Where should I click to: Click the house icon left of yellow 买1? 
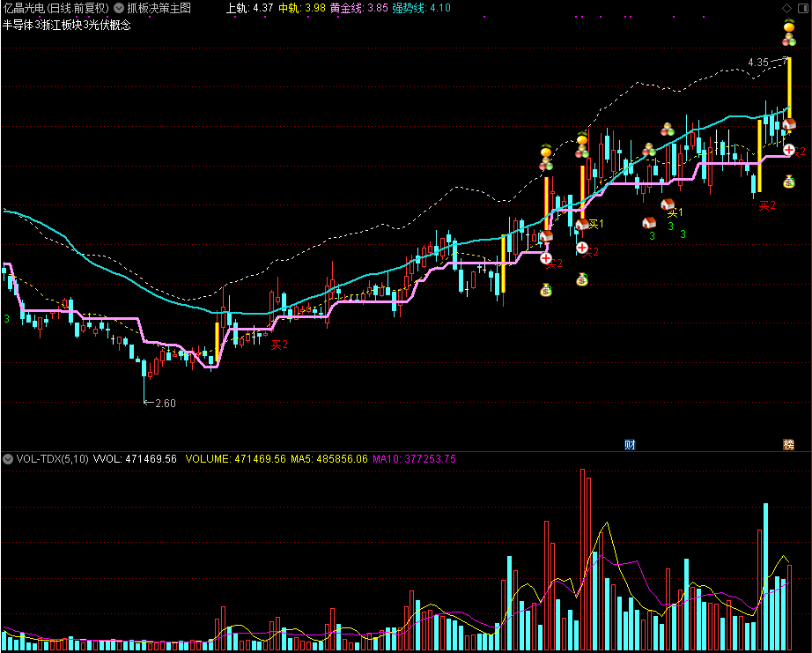582,225
